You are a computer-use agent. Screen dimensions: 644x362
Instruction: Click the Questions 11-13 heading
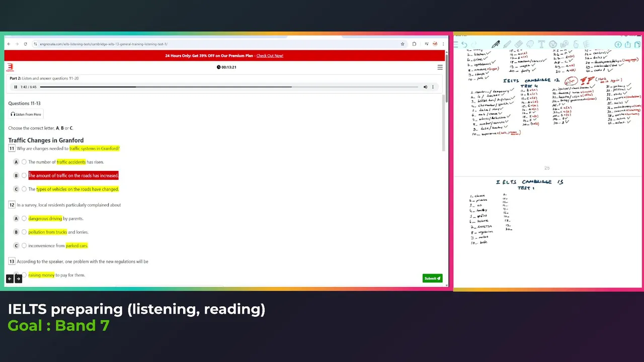click(24, 103)
